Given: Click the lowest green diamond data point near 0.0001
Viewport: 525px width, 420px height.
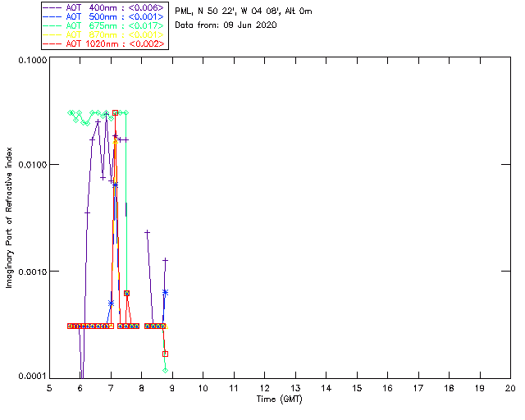Looking at the screenshot, I should click(165, 370).
